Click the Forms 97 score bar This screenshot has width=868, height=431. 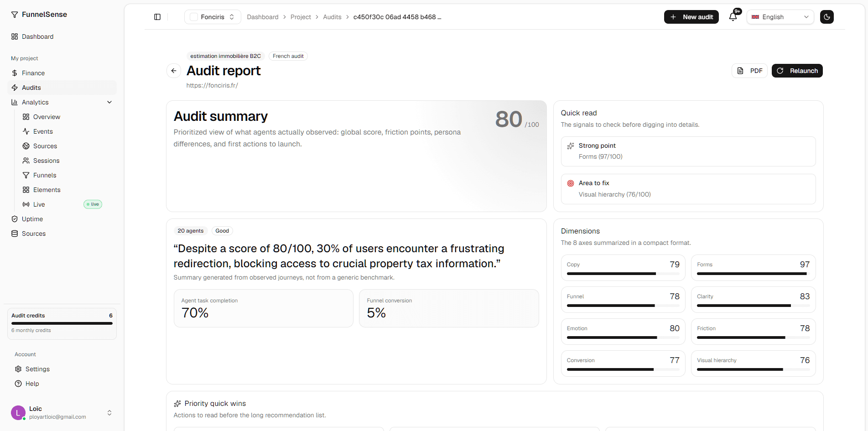(x=754, y=274)
